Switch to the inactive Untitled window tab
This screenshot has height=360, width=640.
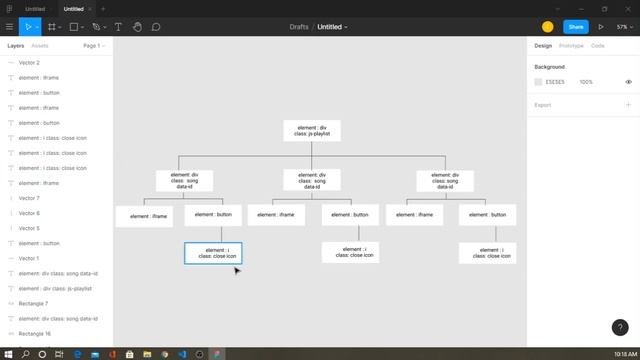coord(35,9)
